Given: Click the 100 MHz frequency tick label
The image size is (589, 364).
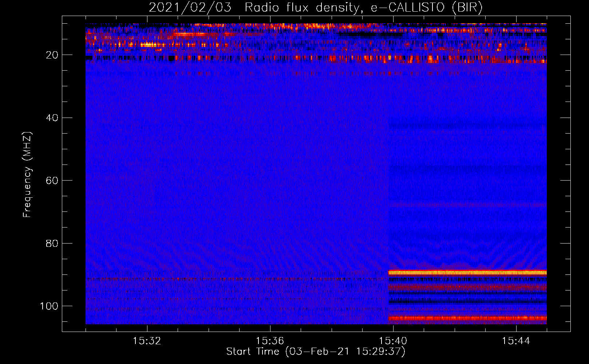Looking at the screenshot, I should (49, 306).
